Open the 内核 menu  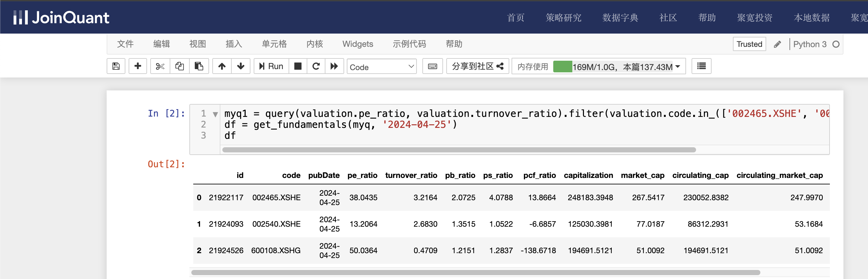(315, 44)
